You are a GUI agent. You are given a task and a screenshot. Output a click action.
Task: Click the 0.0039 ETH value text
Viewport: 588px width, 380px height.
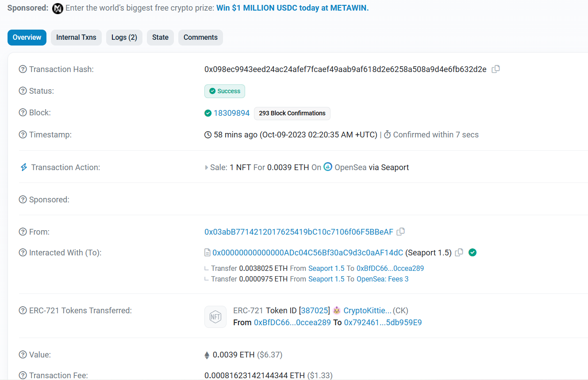point(234,355)
